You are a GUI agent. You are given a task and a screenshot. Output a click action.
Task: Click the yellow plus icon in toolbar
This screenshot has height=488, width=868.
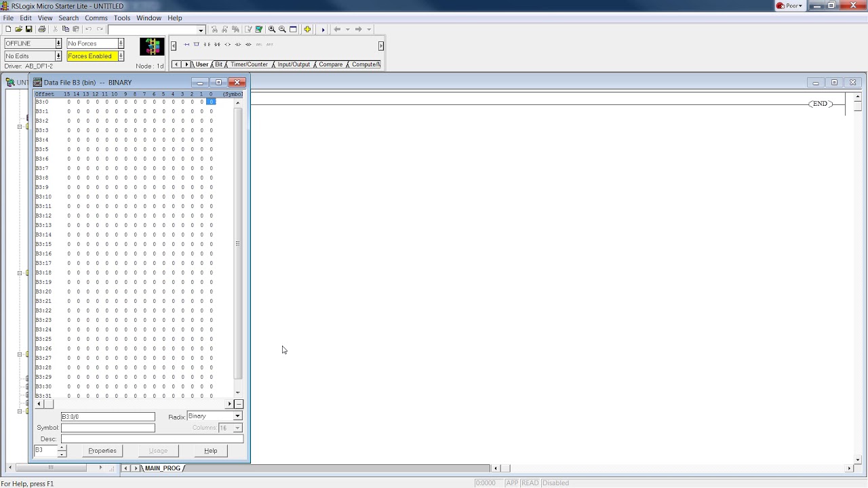click(x=307, y=29)
